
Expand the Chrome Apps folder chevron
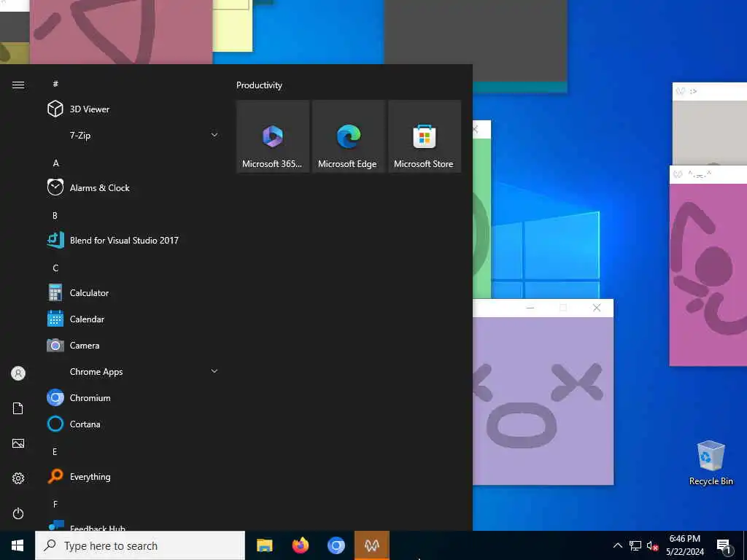[x=214, y=371]
